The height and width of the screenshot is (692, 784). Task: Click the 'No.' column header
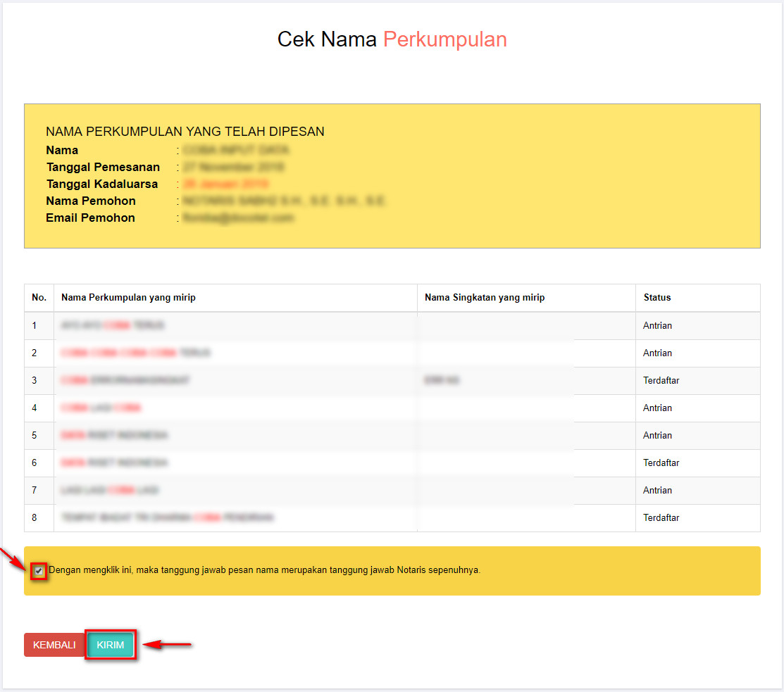point(39,298)
